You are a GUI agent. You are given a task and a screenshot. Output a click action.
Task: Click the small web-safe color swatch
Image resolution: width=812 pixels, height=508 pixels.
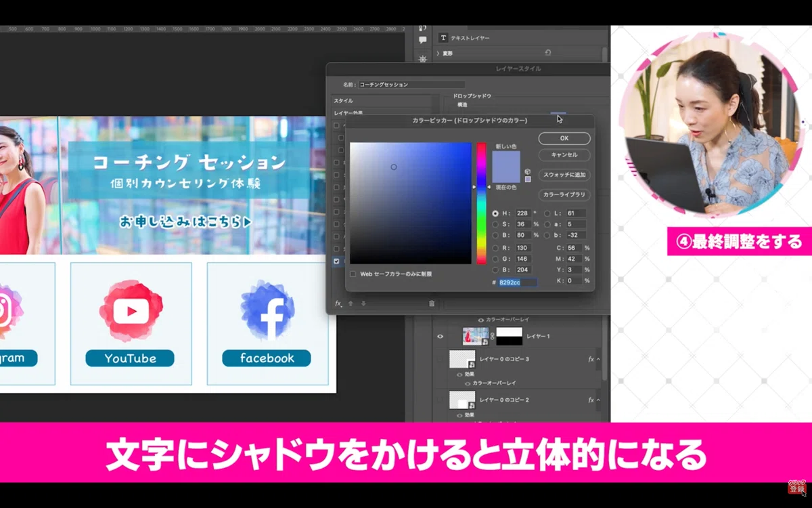coord(528,179)
